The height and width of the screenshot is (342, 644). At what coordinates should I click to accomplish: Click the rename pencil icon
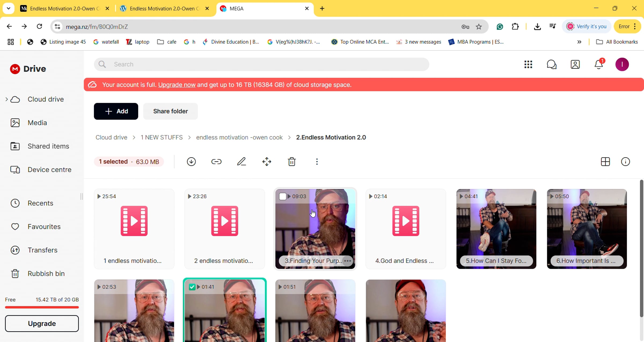click(x=241, y=162)
